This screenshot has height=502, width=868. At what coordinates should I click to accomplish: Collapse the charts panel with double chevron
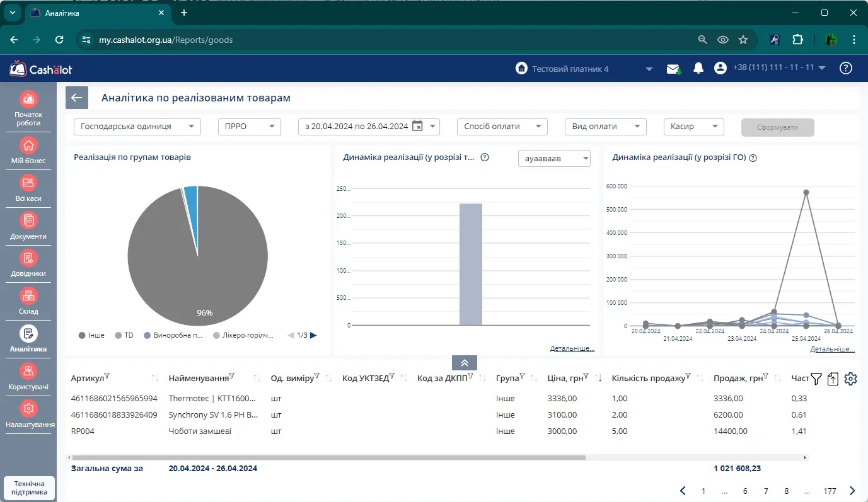[x=465, y=363]
